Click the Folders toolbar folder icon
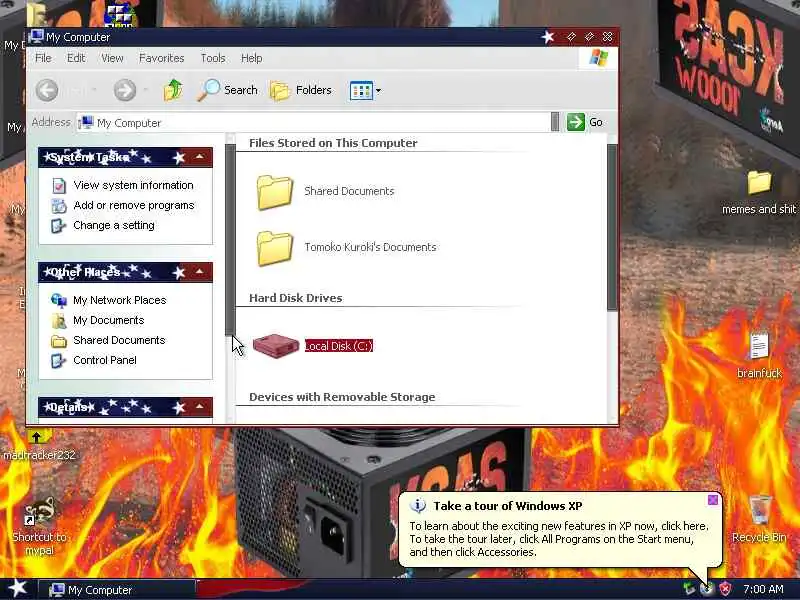800x600 pixels. coord(280,91)
